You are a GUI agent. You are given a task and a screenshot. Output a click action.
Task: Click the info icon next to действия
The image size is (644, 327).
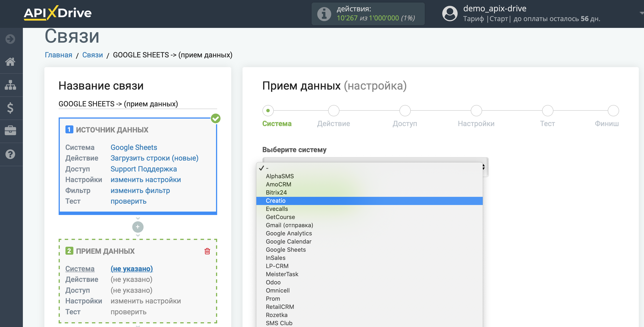pyautogui.click(x=324, y=14)
